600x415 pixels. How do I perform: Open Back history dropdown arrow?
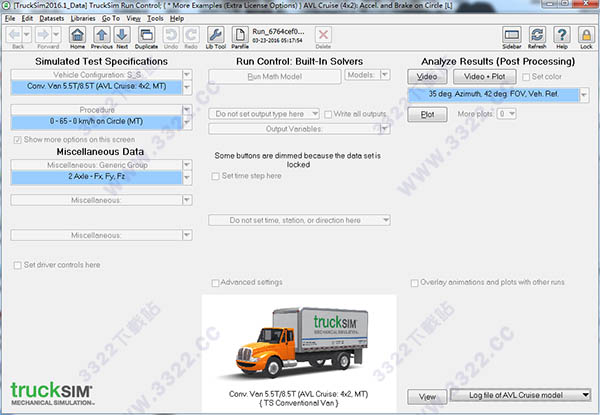(x=26, y=35)
